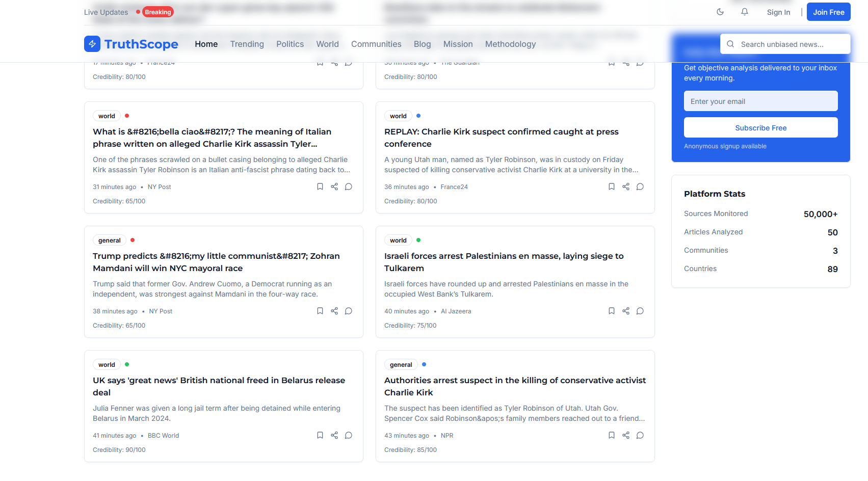
Task: Share the Trump predicts Mamdani article
Action: coord(334,311)
